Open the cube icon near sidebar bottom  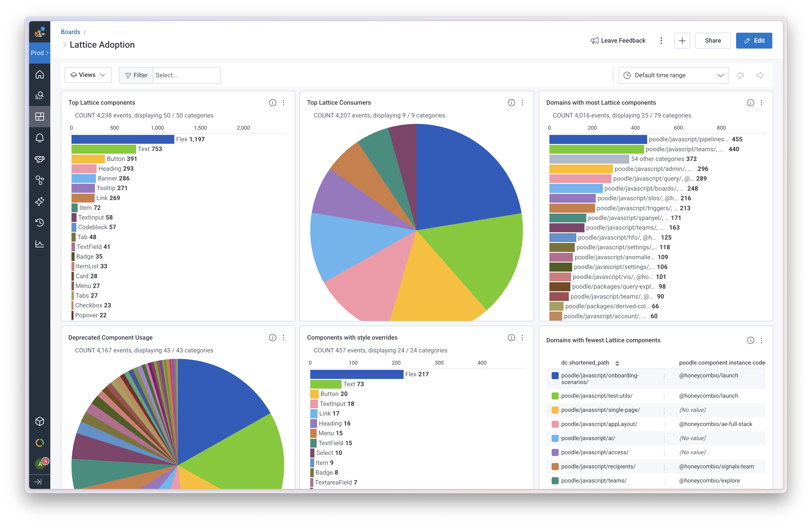[39, 422]
